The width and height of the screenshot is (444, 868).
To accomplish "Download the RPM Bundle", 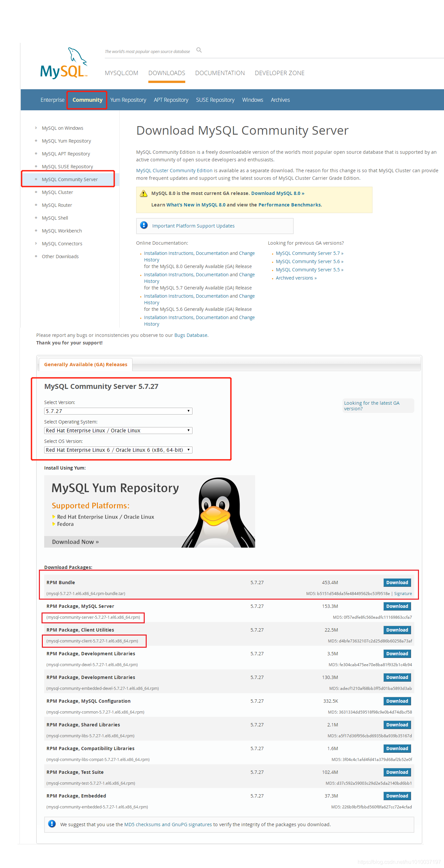I will [397, 583].
